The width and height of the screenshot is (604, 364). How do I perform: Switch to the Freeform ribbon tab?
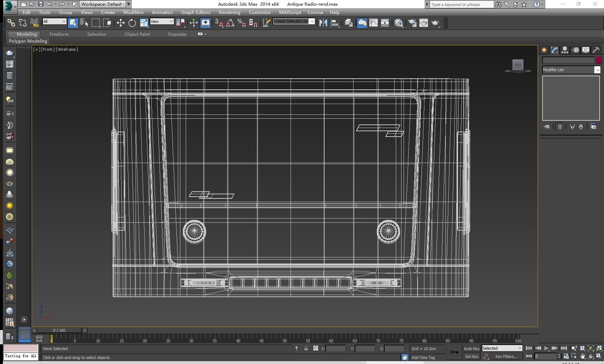(59, 34)
